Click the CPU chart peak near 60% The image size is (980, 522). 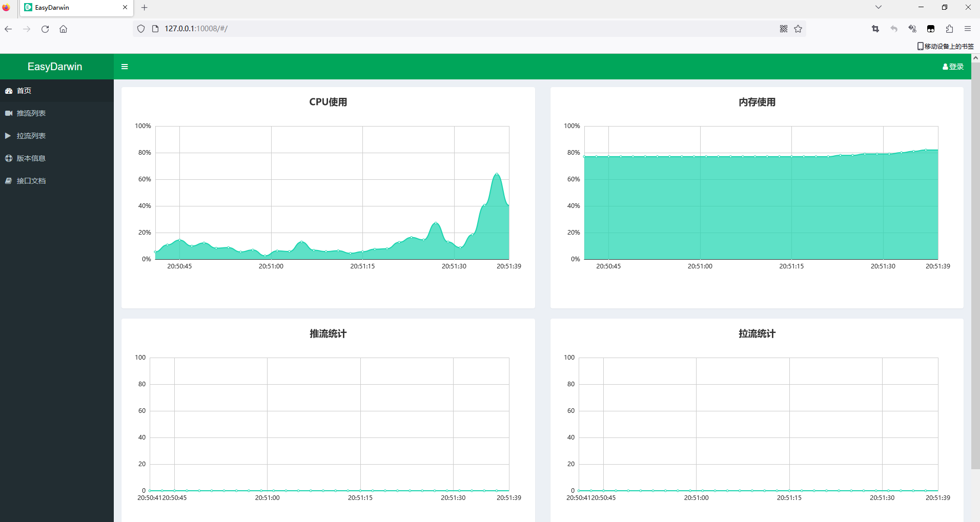click(x=496, y=174)
